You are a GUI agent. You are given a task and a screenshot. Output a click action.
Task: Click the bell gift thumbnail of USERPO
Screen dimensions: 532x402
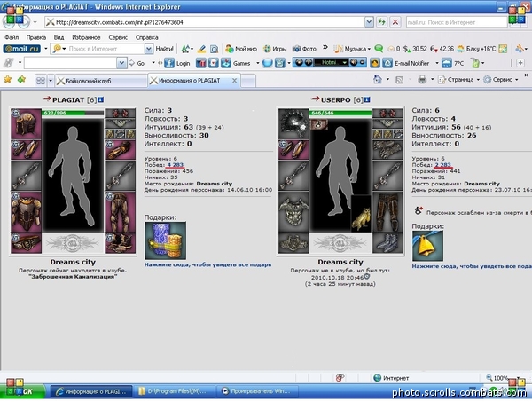pos(427,246)
